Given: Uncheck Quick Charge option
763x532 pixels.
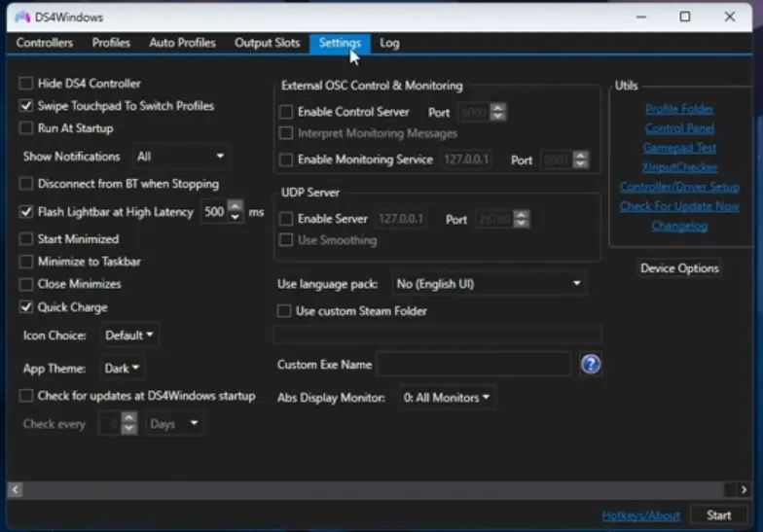Looking at the screenshot, I should [x=26, y=307].
